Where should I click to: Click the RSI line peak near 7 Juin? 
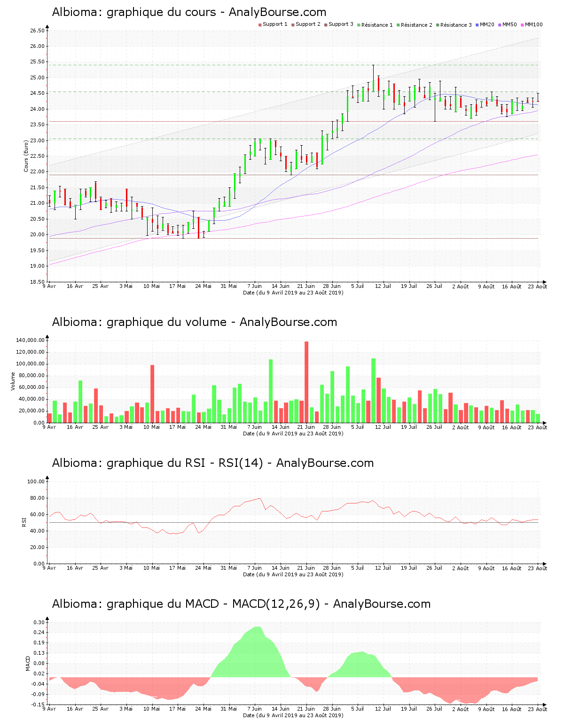tap(259, 498)
